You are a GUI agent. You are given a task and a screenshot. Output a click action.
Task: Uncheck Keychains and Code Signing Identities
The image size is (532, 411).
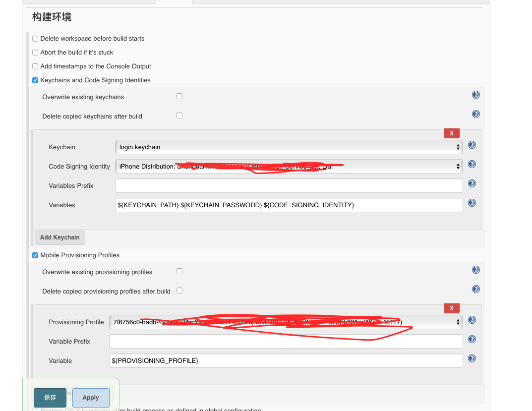click(35, 80)
